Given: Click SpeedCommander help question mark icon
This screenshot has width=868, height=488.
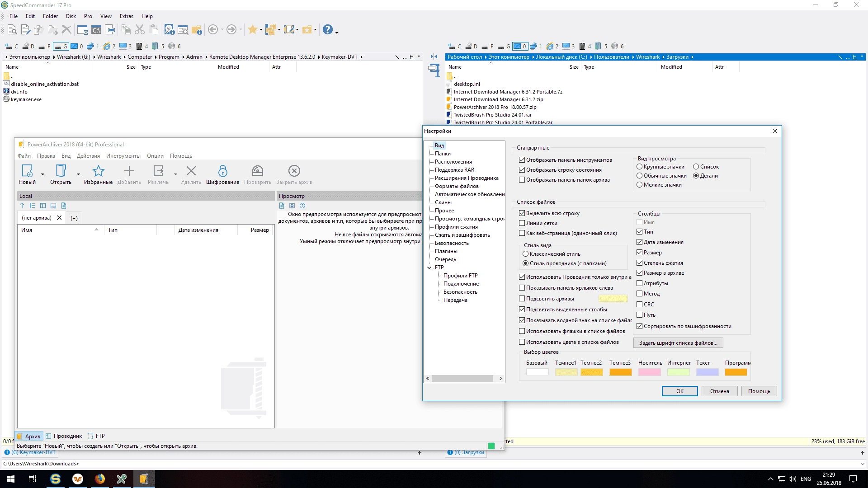Looking at the screenshot, I should point(328,30).
